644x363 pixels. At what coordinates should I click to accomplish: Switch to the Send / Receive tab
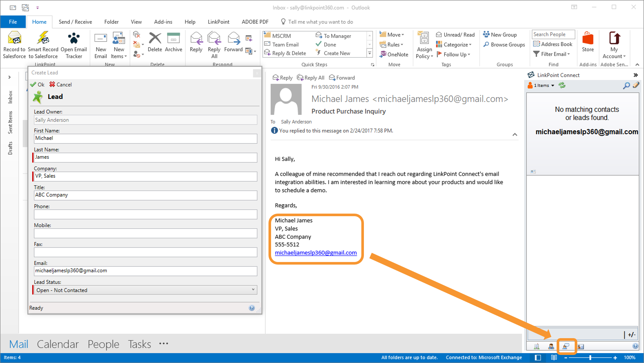75,22
